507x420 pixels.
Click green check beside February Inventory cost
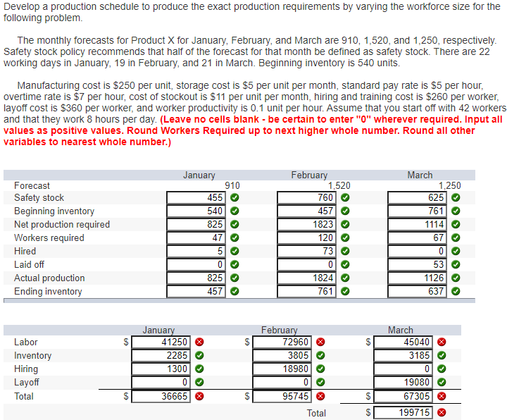(320, 356)
